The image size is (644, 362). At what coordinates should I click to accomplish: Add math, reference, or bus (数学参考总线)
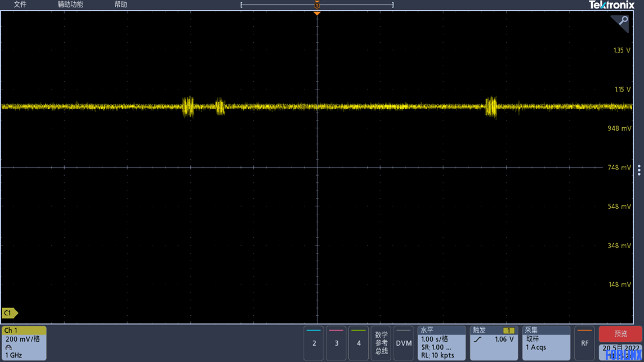(381, 343)
